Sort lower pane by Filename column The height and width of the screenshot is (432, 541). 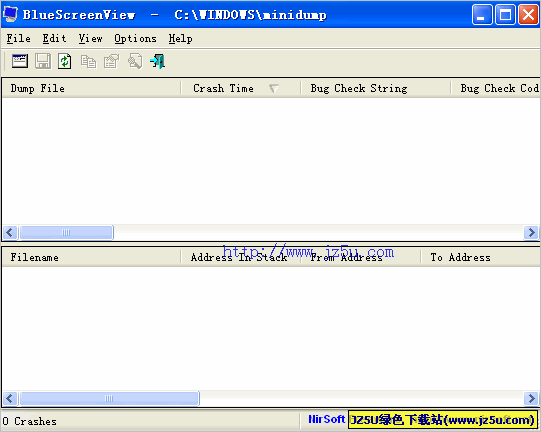point(91,257)
